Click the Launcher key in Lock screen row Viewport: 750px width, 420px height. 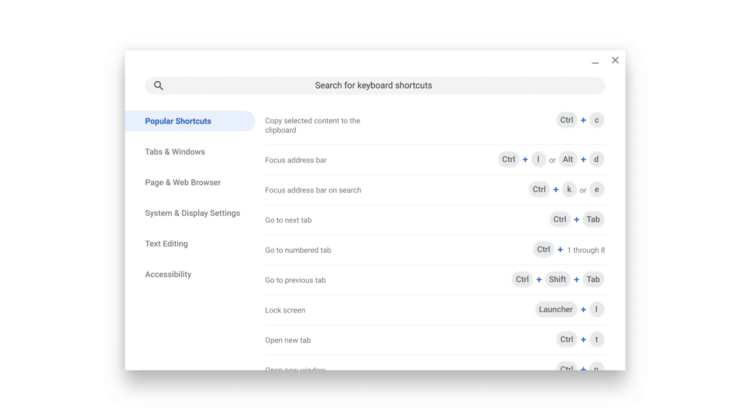[556, 310]
